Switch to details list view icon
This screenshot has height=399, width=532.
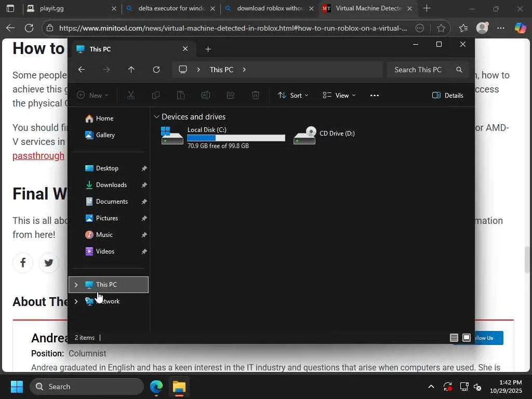coord(454,338)
